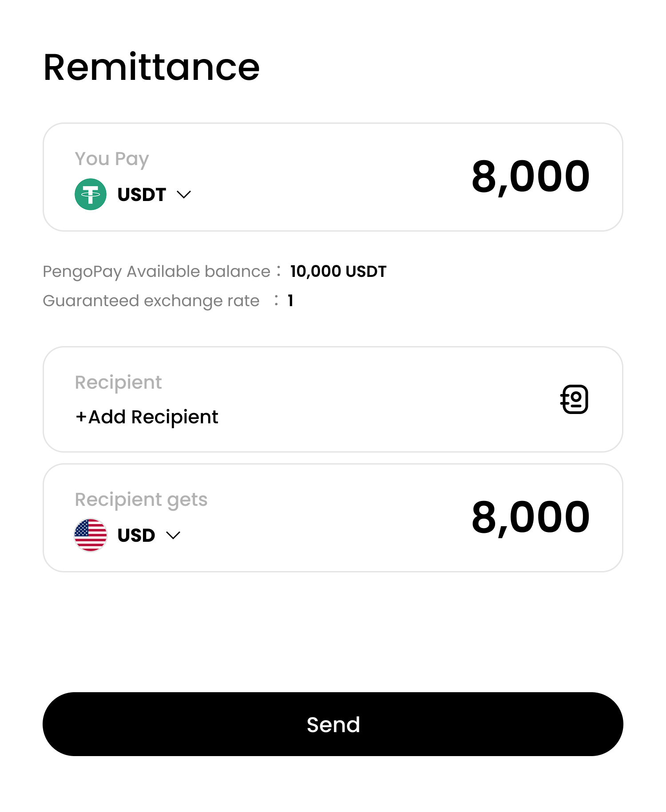Edit the You Pay 8,000 amount
Viewport: 666px width, 812px height.
point(531,177)
